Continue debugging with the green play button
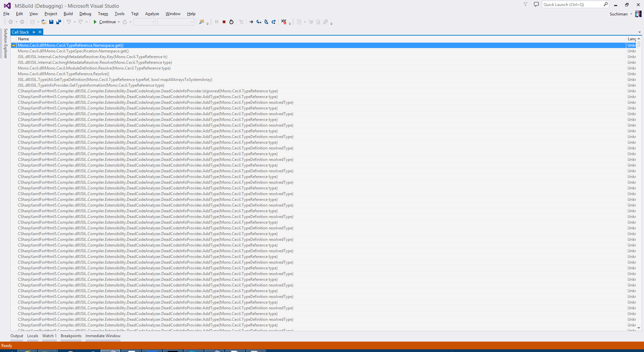 95,22
